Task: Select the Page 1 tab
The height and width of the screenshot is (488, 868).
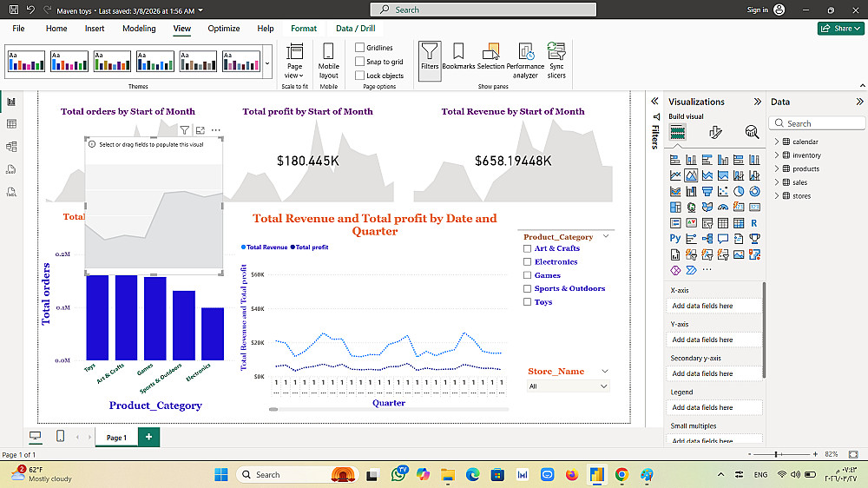Action: 116,437
